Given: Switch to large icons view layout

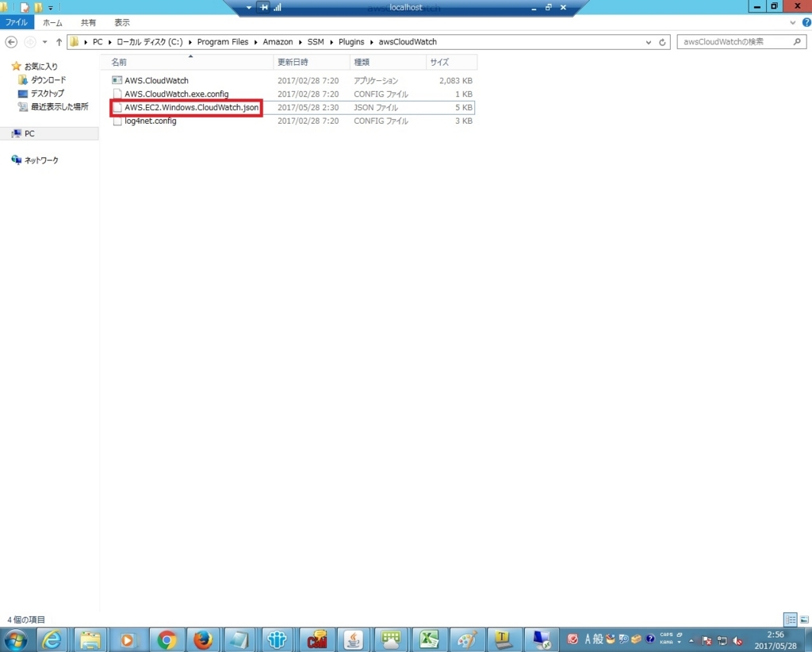Looking at the screenshot, I should coord(804,619).
